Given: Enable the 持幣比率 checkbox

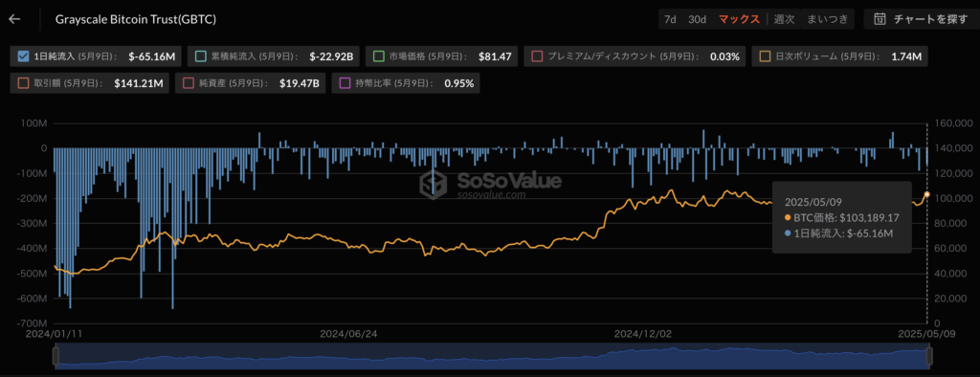Looking at the screenshot, I should click(344, 82).
